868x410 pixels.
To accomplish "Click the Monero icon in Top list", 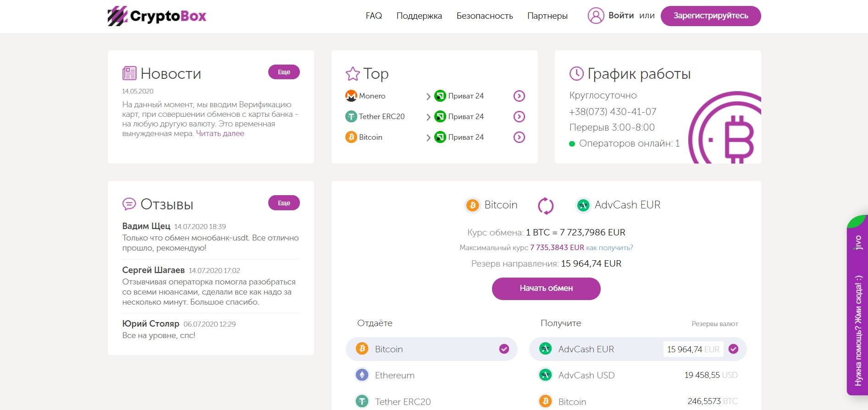I will tap(351, 96).
